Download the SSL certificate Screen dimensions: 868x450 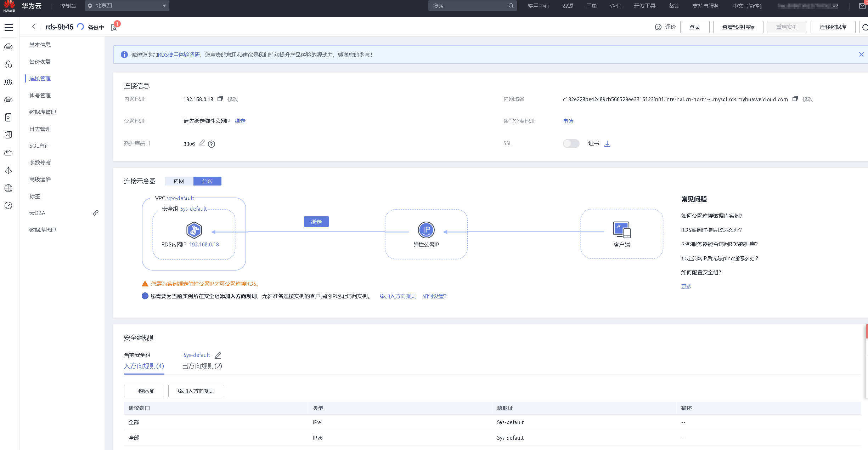coord(607,144)
